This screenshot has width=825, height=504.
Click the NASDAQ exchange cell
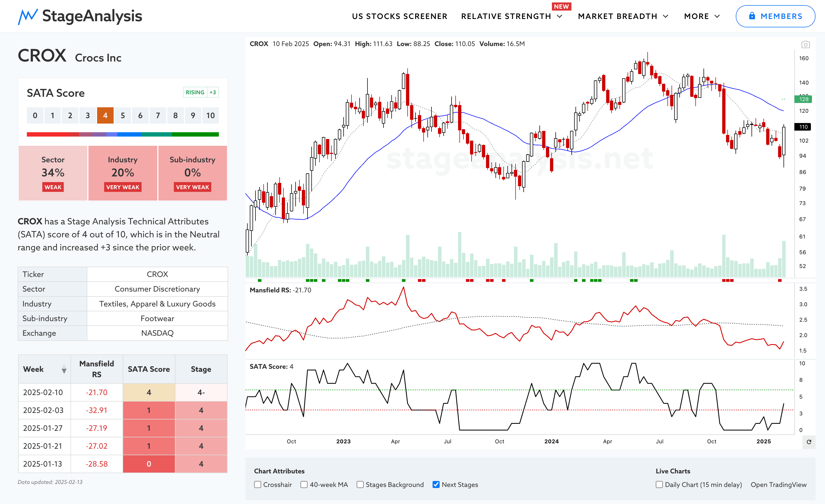point(157,333)
